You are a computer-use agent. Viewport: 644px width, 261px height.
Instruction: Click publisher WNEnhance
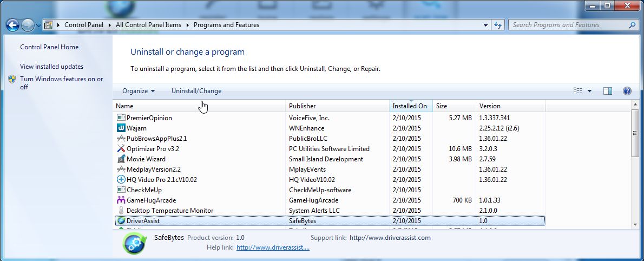click(306, 128)
